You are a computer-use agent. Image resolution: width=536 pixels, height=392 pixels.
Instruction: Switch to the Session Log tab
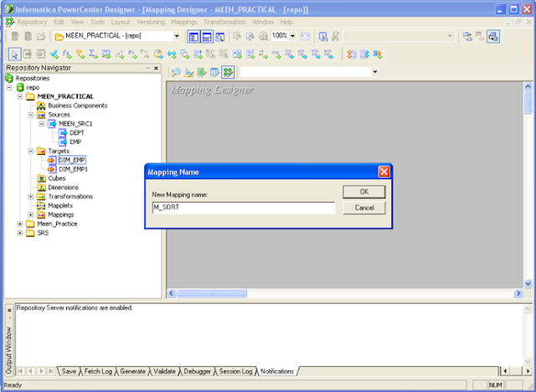click(x=235, y=371)
